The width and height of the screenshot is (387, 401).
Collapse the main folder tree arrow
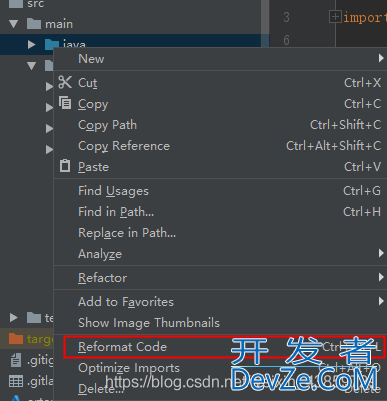pos(13,24)
